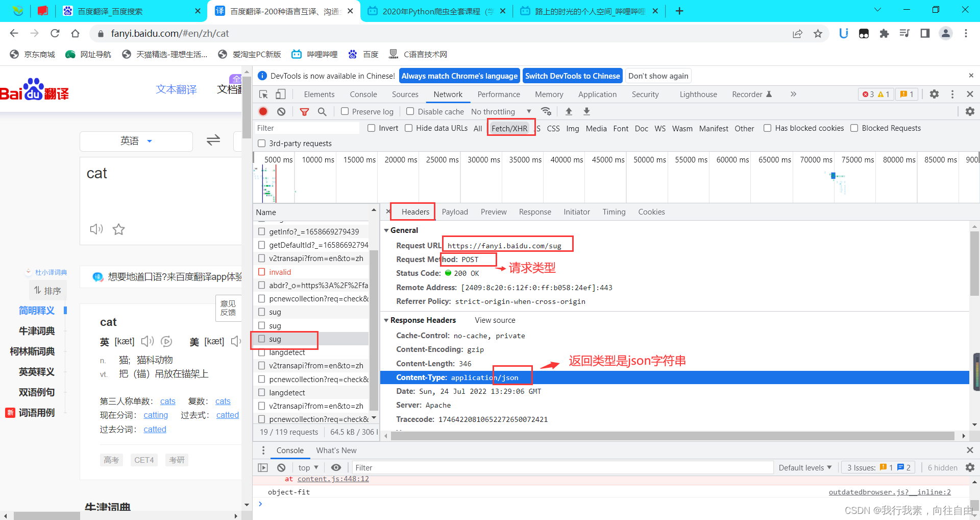The height and width of the screenshot is (520, 980).
Task: Open DevTools three-dot customize menu
Action: pyautogui.click(x=952, y=94)
